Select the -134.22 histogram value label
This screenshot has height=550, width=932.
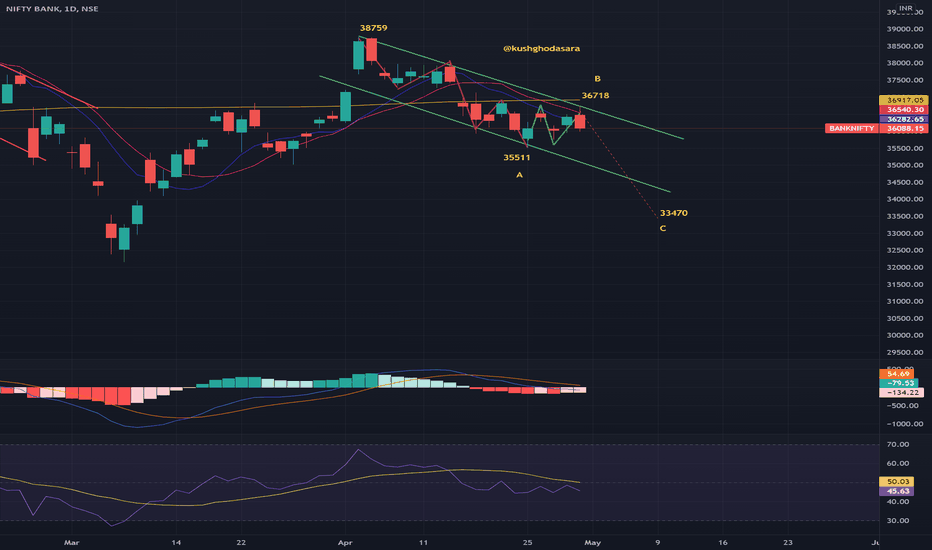pos(901,392)
